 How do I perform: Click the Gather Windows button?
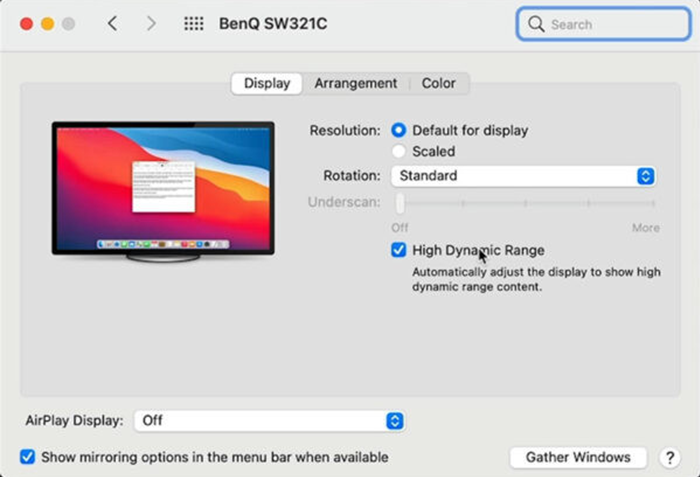point(578,457)
